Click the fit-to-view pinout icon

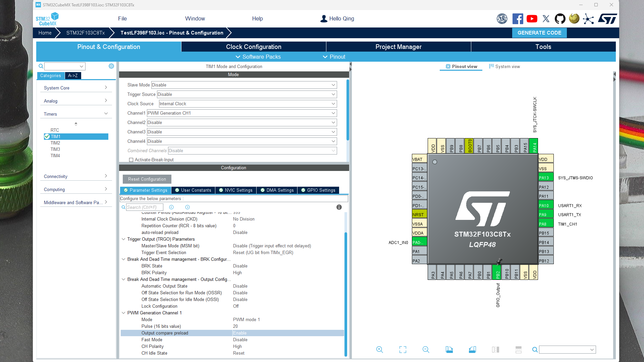(x=403, y=350)
